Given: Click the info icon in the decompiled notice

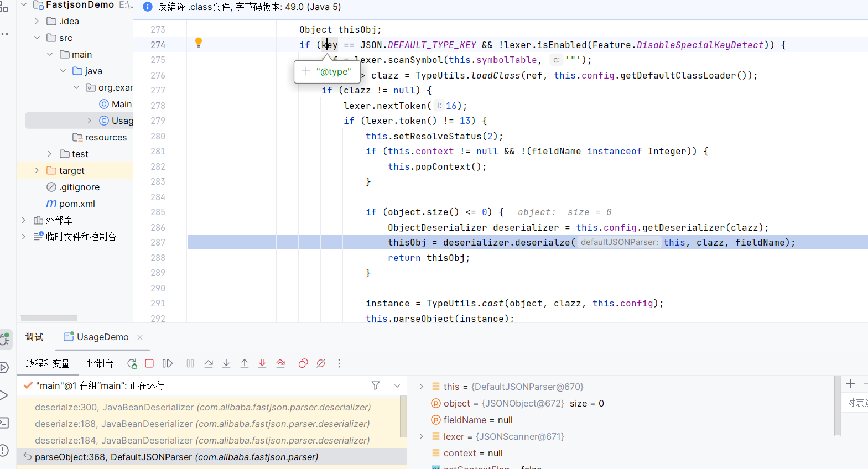Looking at the screenshot, I should pyautogui.click(x=148, y=7).
